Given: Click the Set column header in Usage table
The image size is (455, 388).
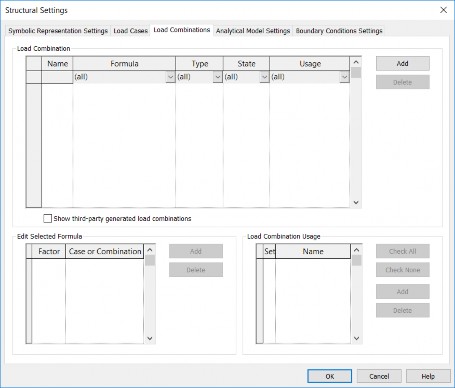Looking at the screenshot, I should (x=269, y=251).
